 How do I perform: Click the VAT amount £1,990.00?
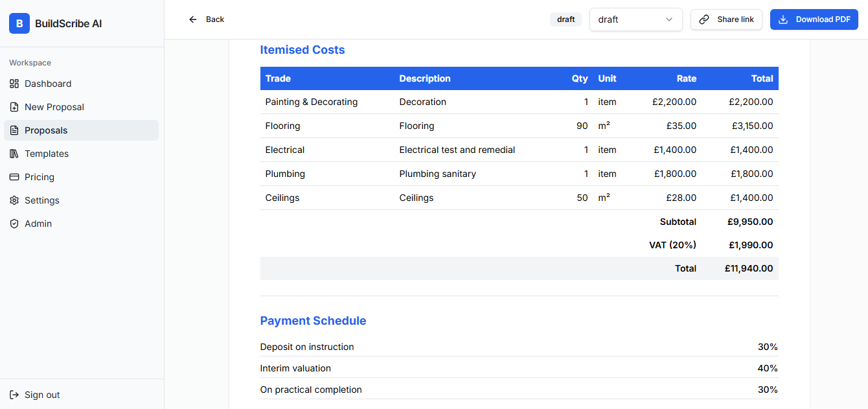tap(751, 245)
